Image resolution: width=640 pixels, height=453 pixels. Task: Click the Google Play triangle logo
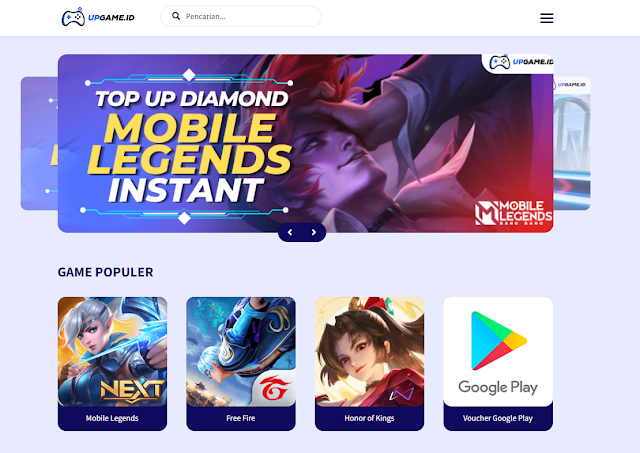[x=498, y=341]
